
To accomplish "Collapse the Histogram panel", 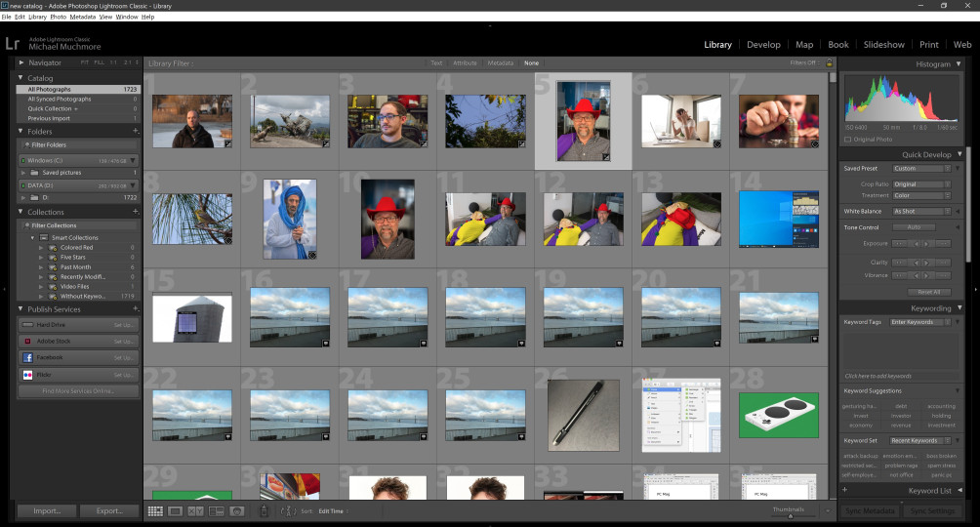I will click(x=959, y=63).
